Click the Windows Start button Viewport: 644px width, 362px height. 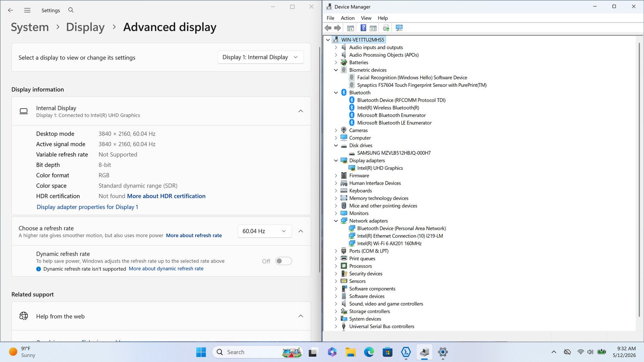click(x=201, y=352)
